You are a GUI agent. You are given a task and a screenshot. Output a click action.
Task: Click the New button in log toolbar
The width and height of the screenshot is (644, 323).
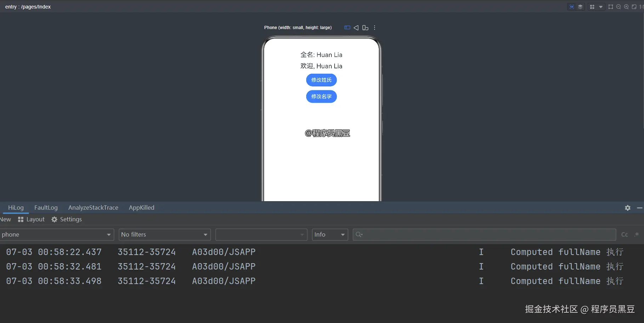(x=5, y=219)
